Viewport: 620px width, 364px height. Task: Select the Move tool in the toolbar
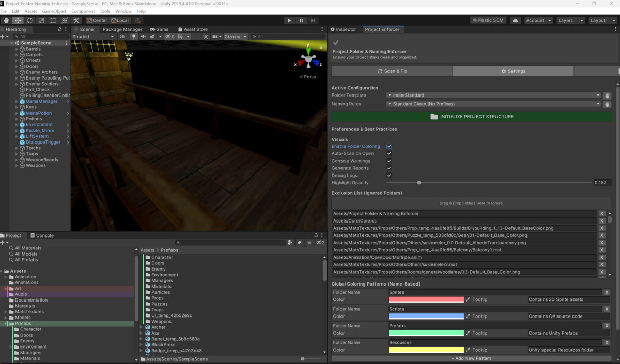pos(18,20)
